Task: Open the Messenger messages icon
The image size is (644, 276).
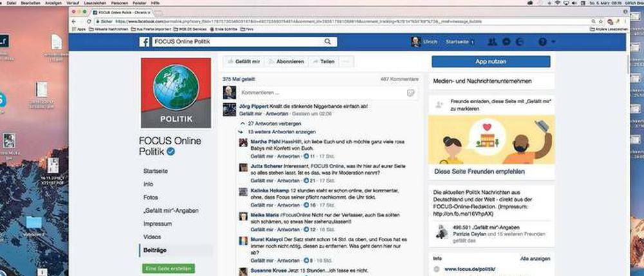Action: (x=506, y=41)
